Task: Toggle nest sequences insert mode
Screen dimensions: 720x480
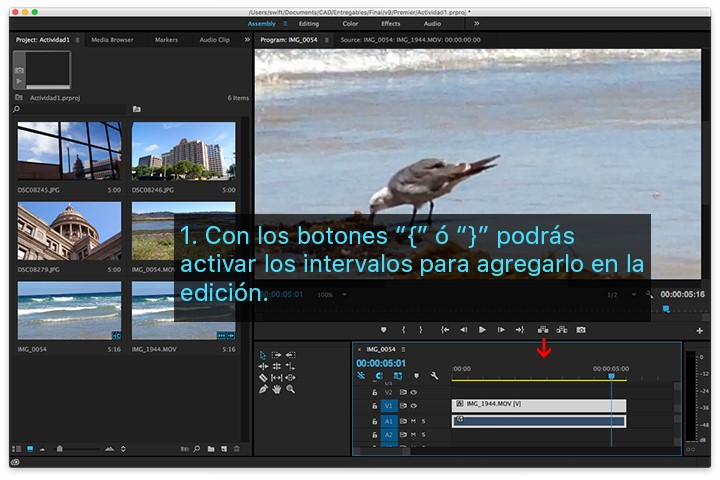Action: click(x=361, y=376)
